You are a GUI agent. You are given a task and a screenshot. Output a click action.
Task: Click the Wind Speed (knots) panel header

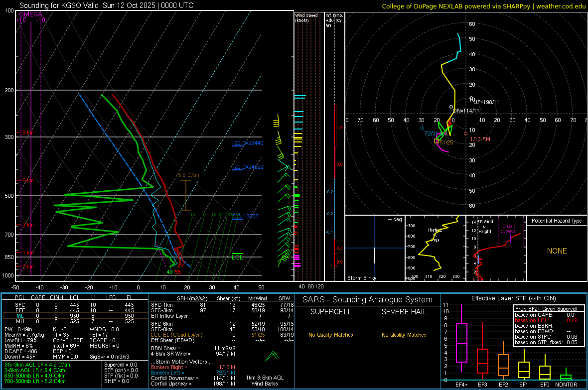[306, 17]
